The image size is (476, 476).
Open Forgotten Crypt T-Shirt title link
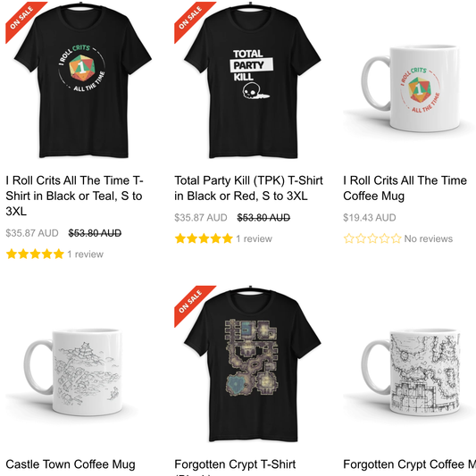[235, 464]
